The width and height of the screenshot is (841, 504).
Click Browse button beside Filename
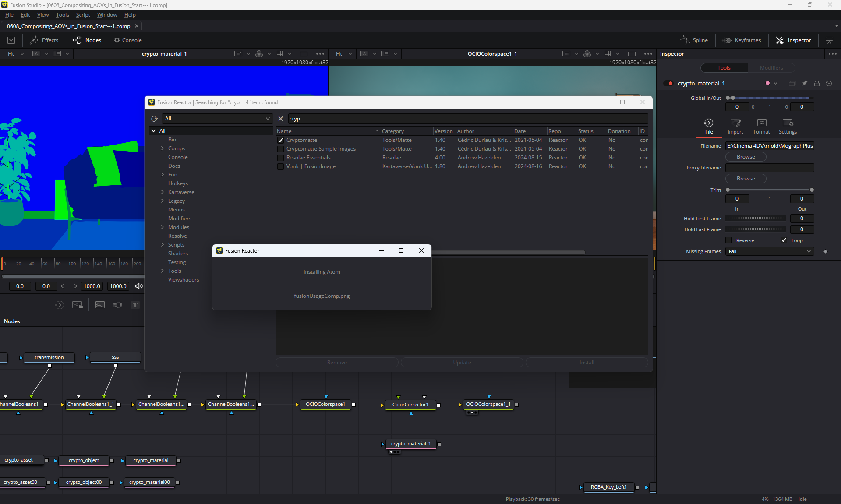tap(746, 157)
